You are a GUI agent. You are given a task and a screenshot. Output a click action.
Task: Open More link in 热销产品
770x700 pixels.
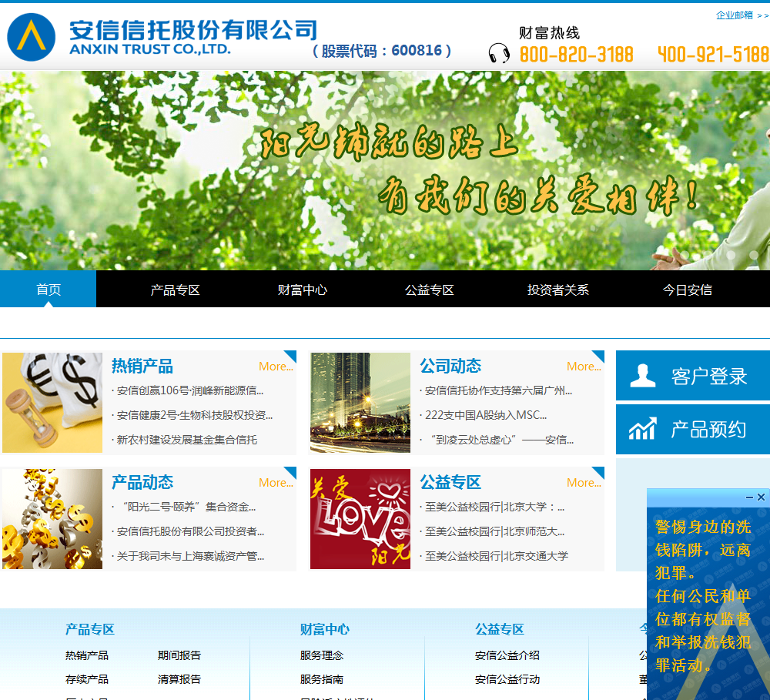pos(276,367)
